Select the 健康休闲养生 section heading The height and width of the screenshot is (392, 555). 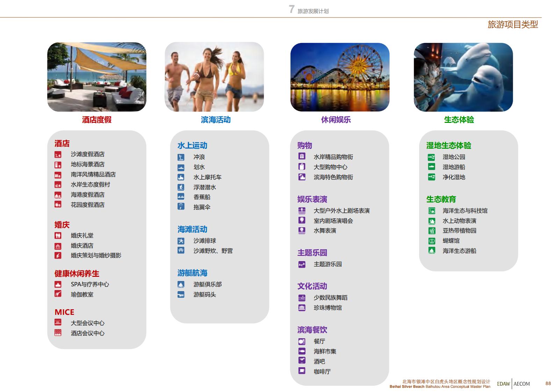[x=77, y=274]
